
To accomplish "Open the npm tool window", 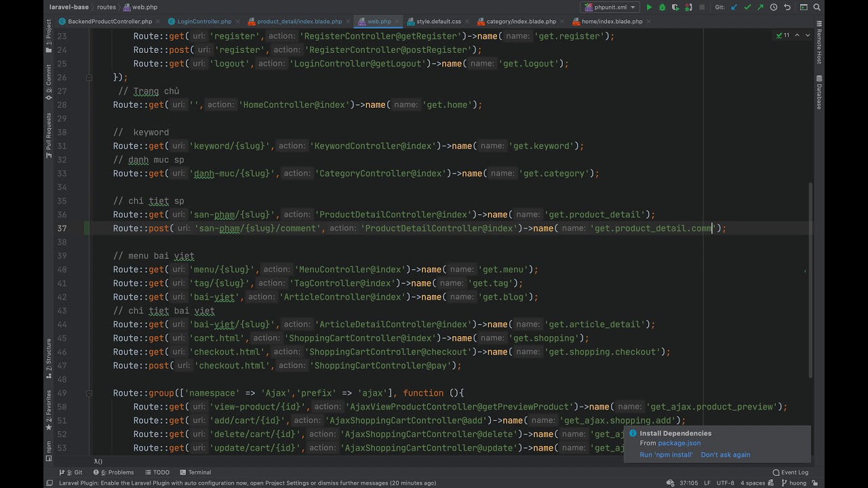I will [x=48, y=451].
